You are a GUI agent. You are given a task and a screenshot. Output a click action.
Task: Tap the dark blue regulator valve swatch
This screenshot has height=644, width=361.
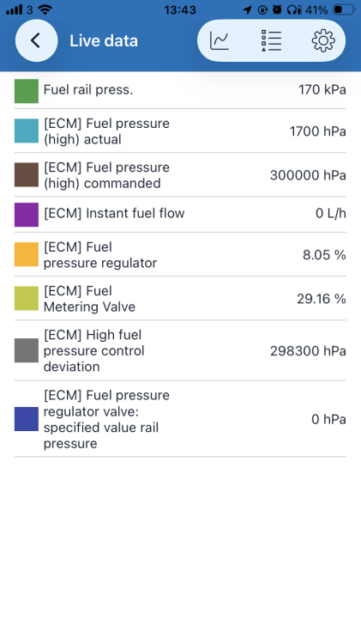pyautogui.click(x=27, y=419)
